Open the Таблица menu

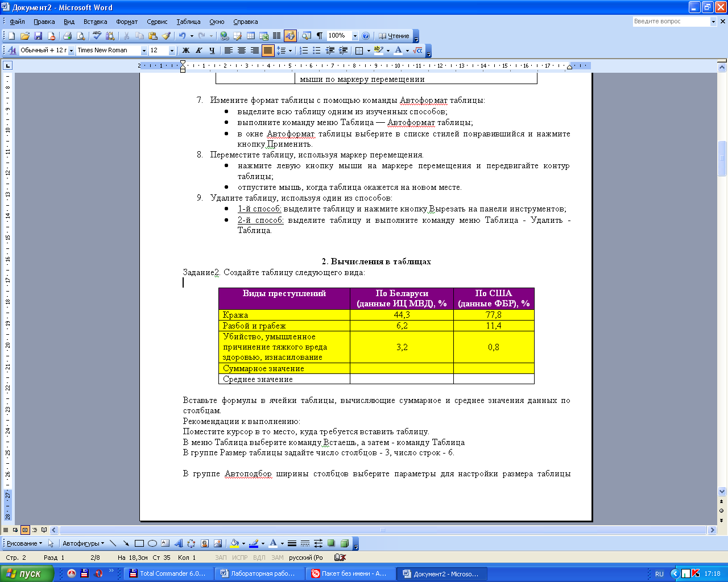188,22
